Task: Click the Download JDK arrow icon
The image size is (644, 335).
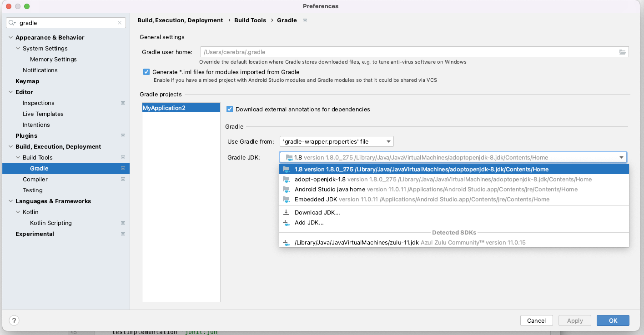Action: [x=286, y=212]
